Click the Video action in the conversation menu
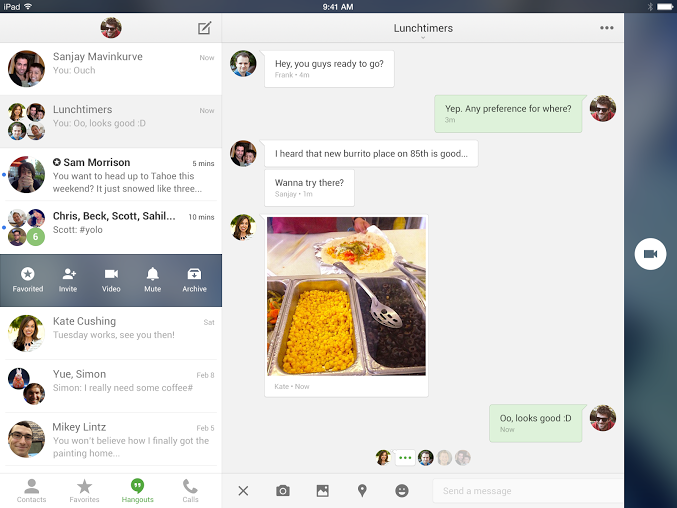The height and width of the screenshot is (508, 677). tap(111, 279)
